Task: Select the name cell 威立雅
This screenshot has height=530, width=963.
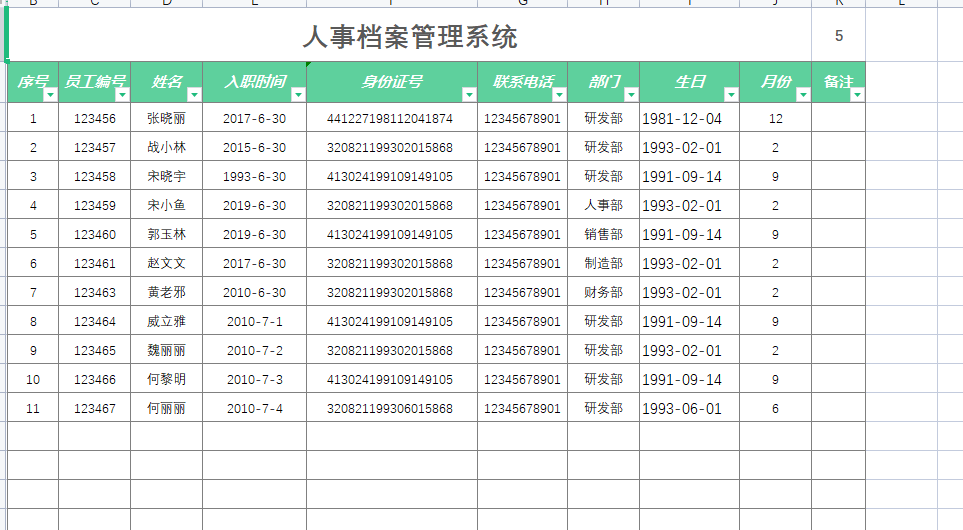Action: [x=166, y=321]
